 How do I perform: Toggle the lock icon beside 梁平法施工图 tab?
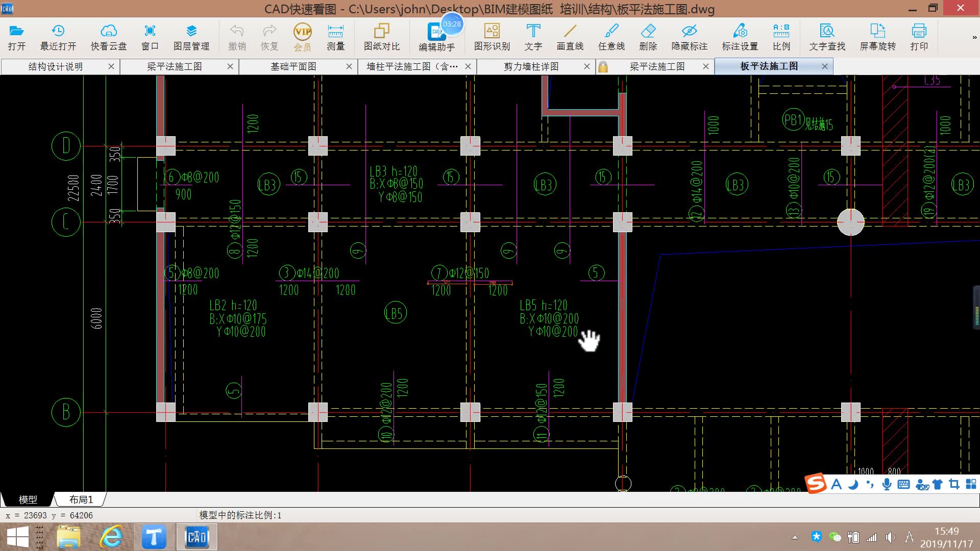(603, 67)
